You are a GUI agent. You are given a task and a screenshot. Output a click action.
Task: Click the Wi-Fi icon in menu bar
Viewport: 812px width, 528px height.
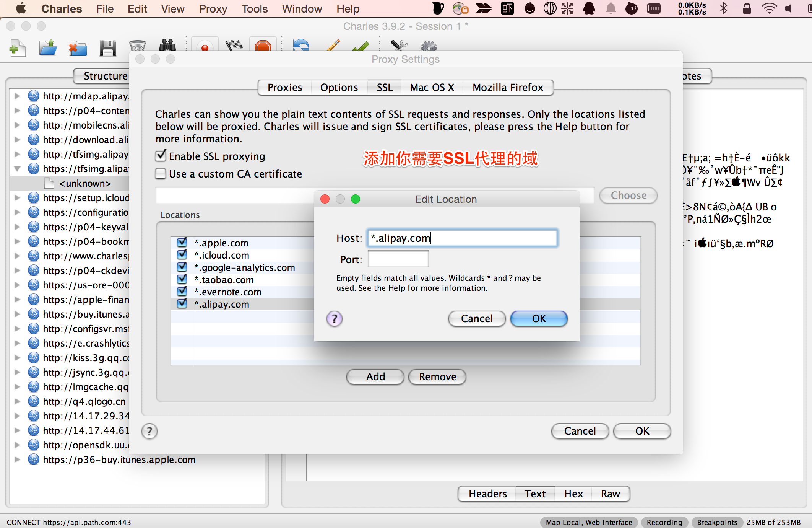pyautogui.click(x=769, y=8)
